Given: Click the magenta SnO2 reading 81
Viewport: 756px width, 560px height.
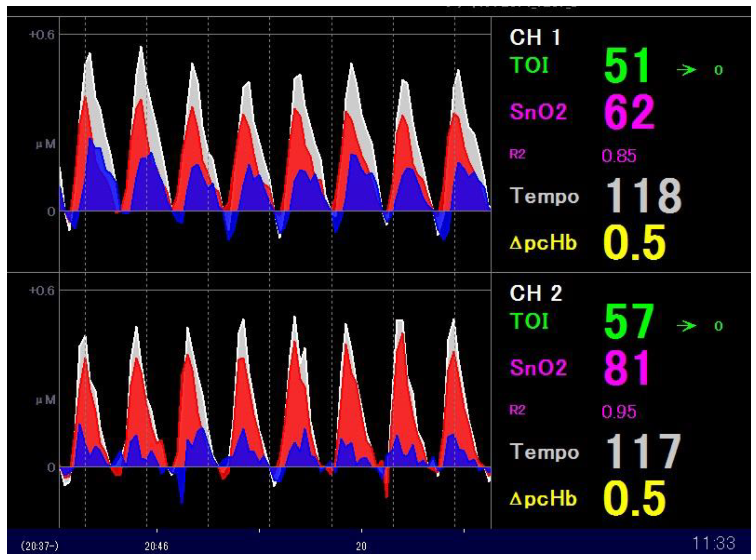Looking at the screenshot, I should 626,368.
